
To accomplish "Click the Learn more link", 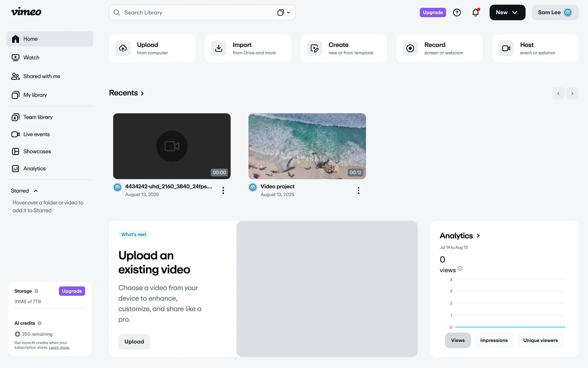I will pos(59,347).
